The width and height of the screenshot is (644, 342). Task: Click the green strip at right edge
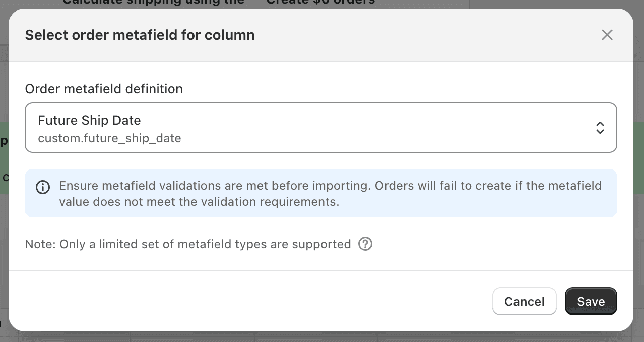pos(638,157)
